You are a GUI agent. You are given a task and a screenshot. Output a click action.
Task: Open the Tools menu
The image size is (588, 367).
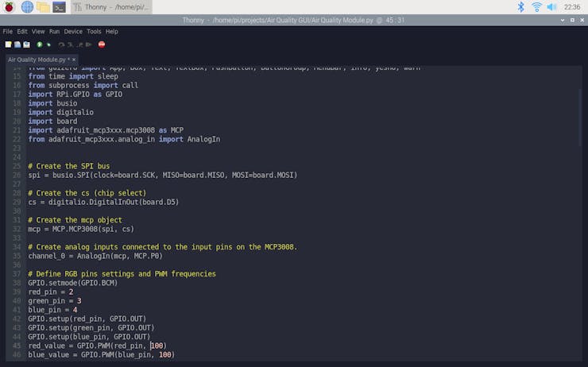pos(94,32)
